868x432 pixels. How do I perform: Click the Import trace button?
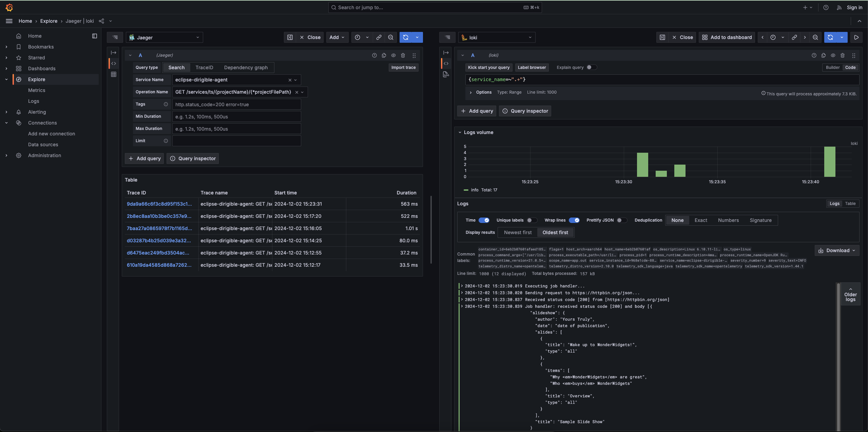pos(403,68)
